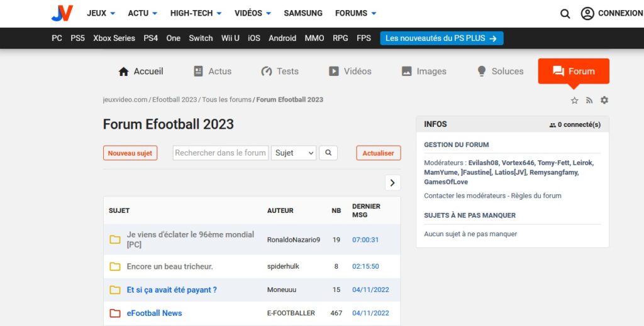Click last message time 07:00:31
This screenshot has height=326, width=644.
[365, 240]
